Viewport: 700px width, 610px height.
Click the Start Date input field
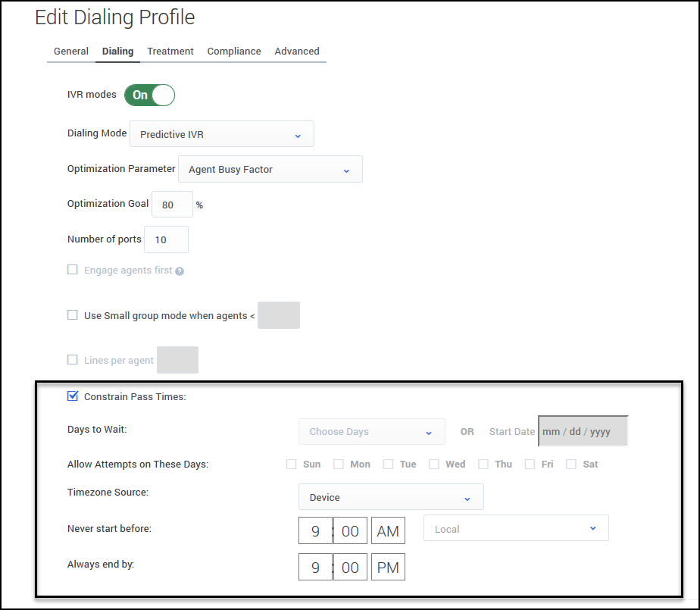(x=583, y=432)
